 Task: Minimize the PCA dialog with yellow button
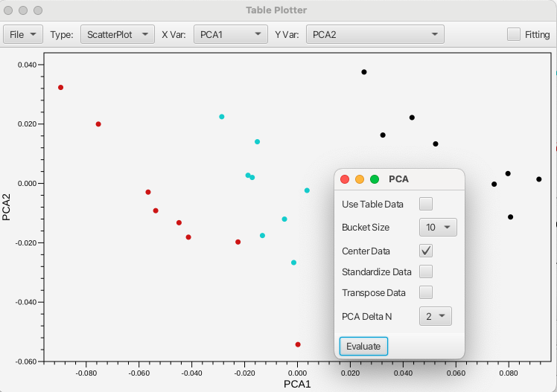pos(360,179)
